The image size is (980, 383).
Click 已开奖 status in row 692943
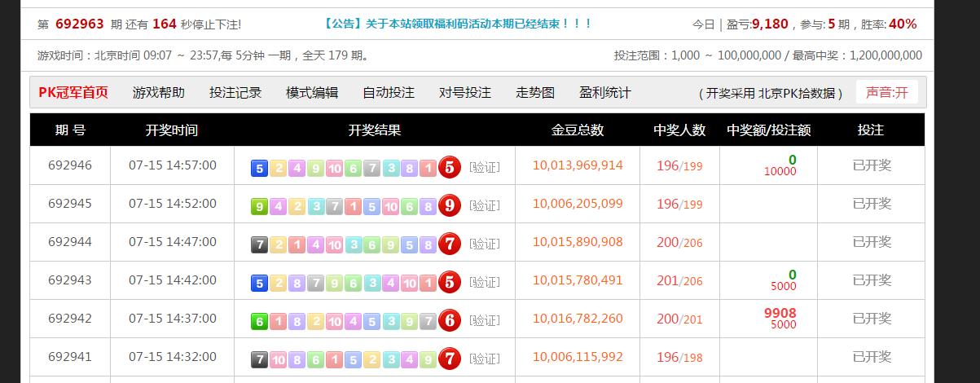pyautogui.click(x=872, y=280)
